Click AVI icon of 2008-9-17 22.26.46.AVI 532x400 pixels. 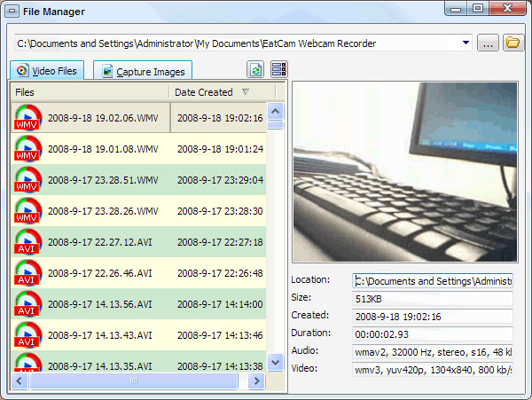(x=27, y=272)
